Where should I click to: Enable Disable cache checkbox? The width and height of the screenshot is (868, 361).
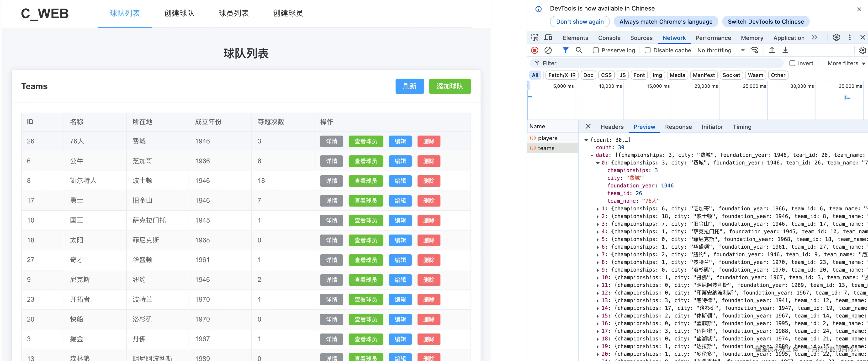click(648, 50)
